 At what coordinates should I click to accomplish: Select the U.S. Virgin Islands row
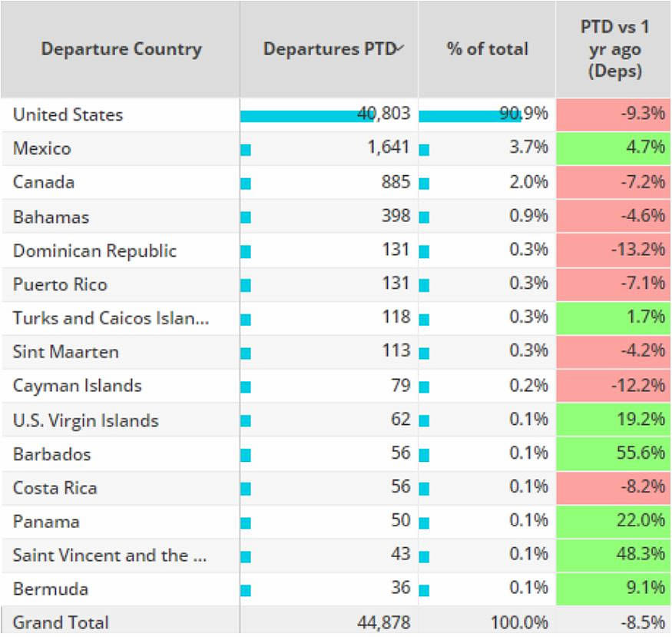tap(85, 420)
